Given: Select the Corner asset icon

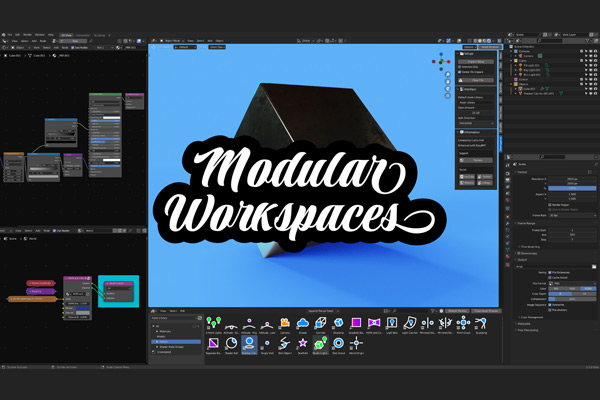Looking at the screenshot, I should (320, 325).
